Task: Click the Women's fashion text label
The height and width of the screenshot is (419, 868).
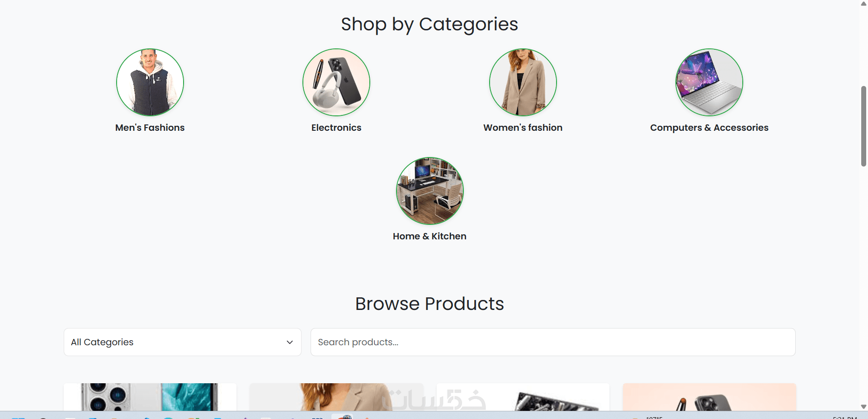Action: pos(523,128)
